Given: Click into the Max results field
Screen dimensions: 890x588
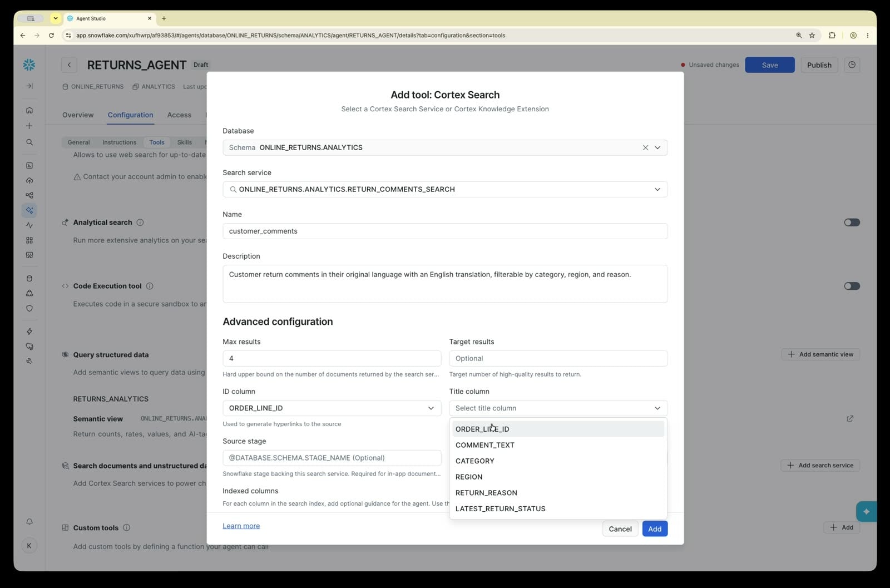Looking at the screenshot, I should pyautogui.click(x=332, y=358).
